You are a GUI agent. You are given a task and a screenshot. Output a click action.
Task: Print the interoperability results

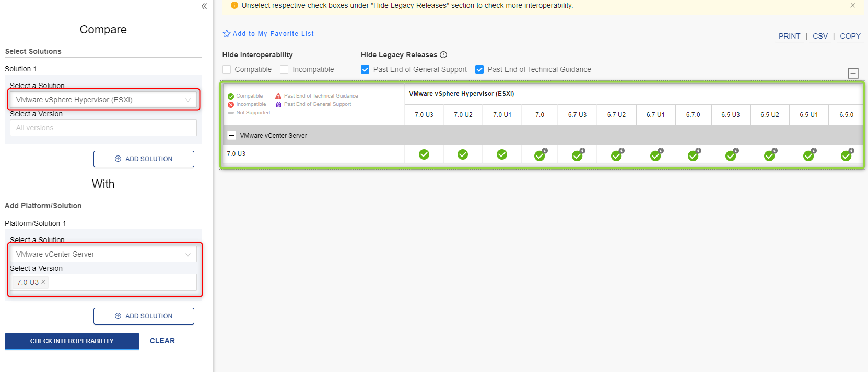pyautogui.click(x=789, y=36)
